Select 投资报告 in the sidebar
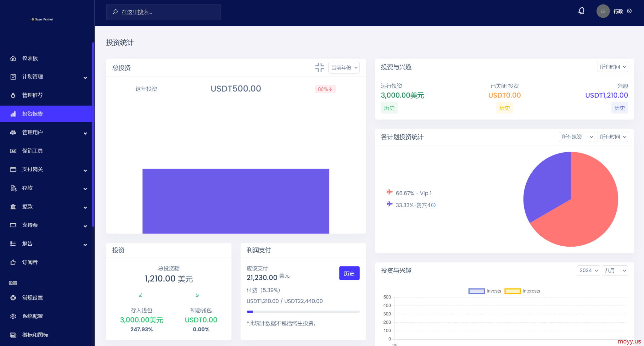This screenshot has width=644, height=346. click(x=46, y=114)
